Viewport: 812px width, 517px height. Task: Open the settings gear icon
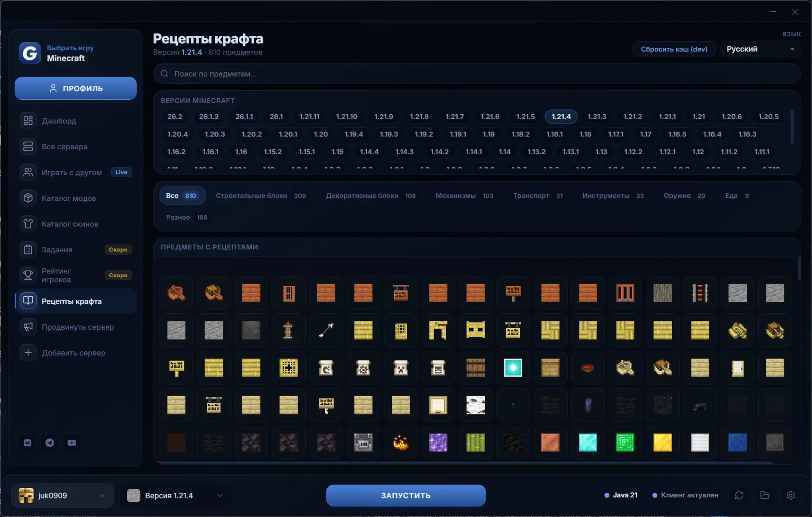[790, 495]
